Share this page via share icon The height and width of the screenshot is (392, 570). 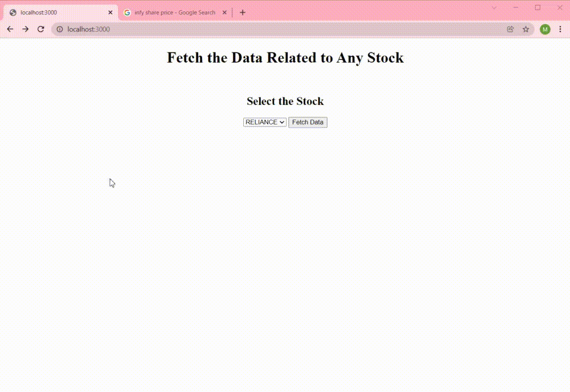510,29
